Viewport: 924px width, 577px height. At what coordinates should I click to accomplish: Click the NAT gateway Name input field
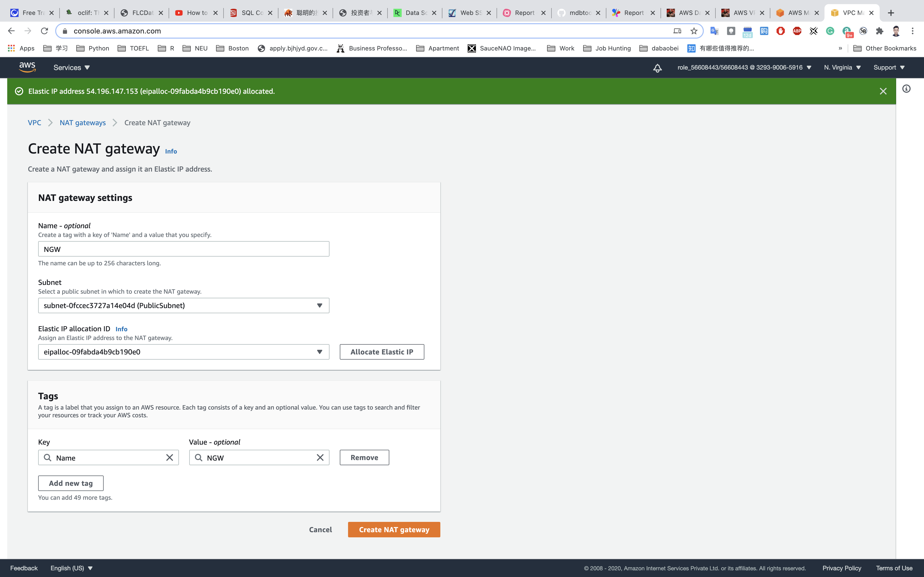point(183,249)
